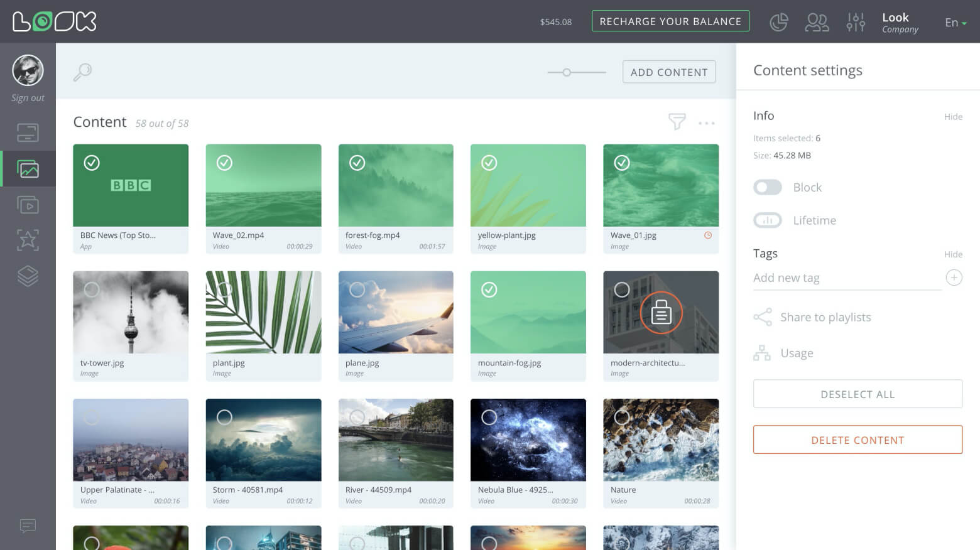Toggle the Lifetime switch
This screenshot has width=980, height=550.
pyautogui.click(x=767, y=220)
